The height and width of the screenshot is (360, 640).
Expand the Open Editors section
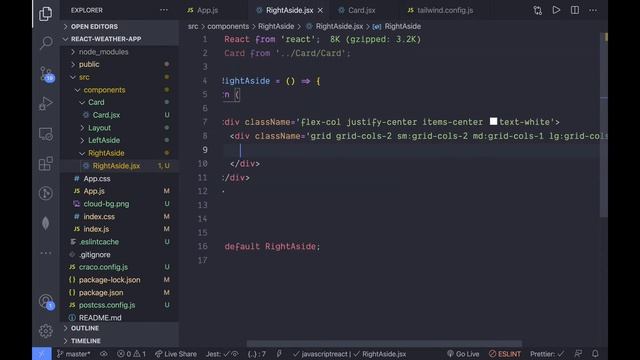pyautogui.click(x=120, y=27)
